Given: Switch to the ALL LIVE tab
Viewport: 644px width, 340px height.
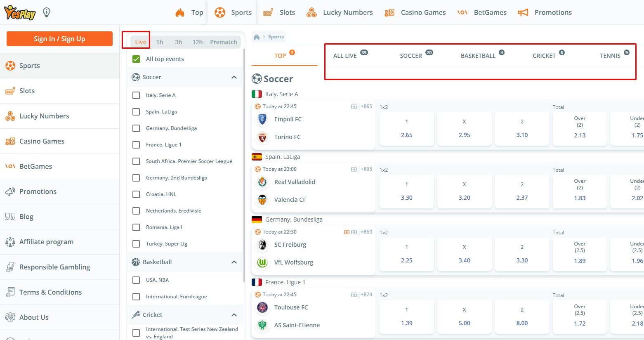Looking at the screenshot, I should coord(345,56).
